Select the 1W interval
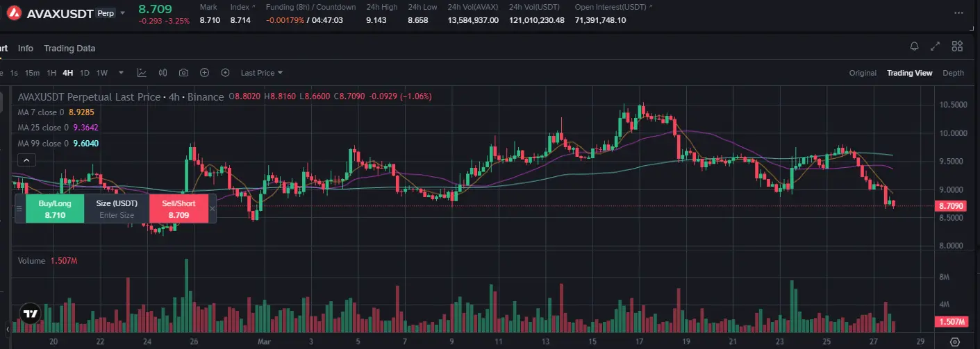Image resolution: width=980 pixels, height=349 pixels. tap(102, 73)
